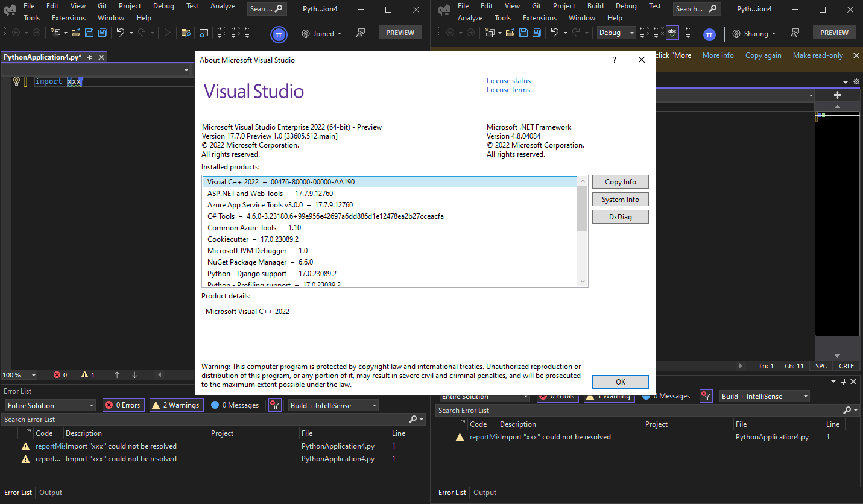The width and height of the screenshot is (863, 504).
Task: Open the zoom percentage control showing 100%
Action: click(x=19, y=374)
